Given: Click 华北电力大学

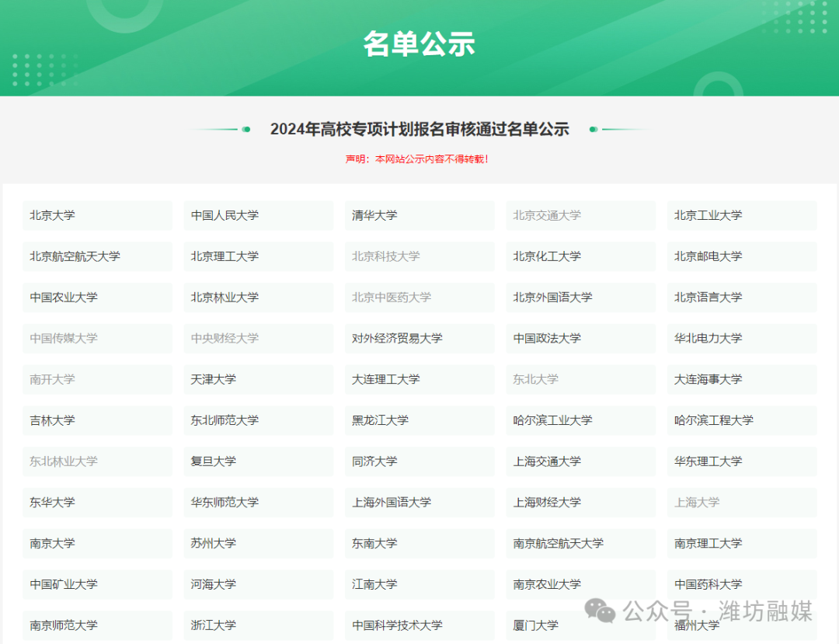Looking at the screenshot, I should click(742, 339).
